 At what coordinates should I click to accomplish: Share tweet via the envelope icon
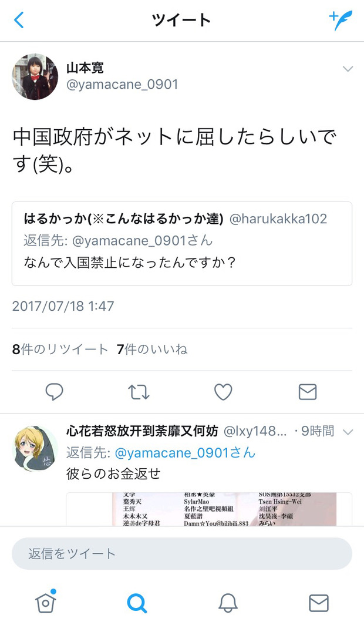(x=308, y=392)
